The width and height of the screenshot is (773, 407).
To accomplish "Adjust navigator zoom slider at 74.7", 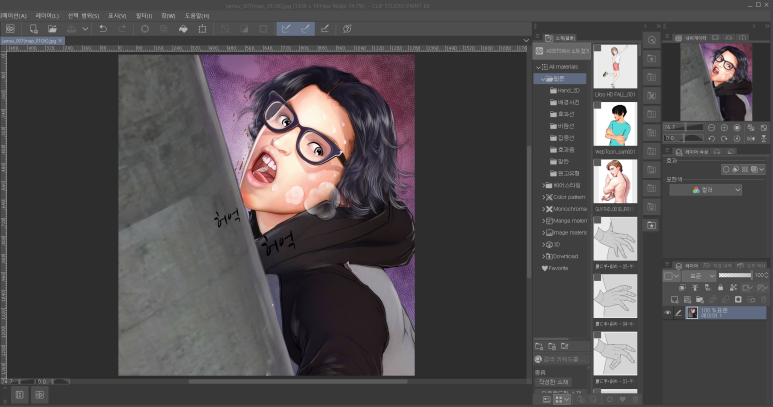I will click(x=683, y=128).
